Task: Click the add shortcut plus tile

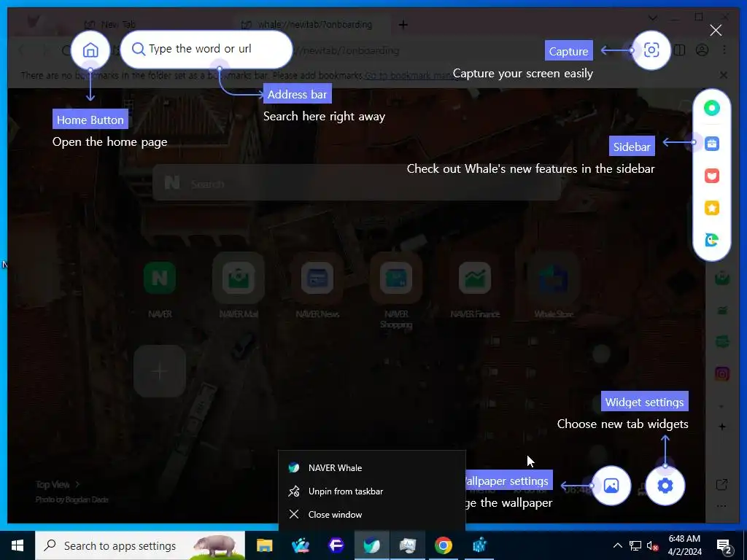Action: pos(160,371)
